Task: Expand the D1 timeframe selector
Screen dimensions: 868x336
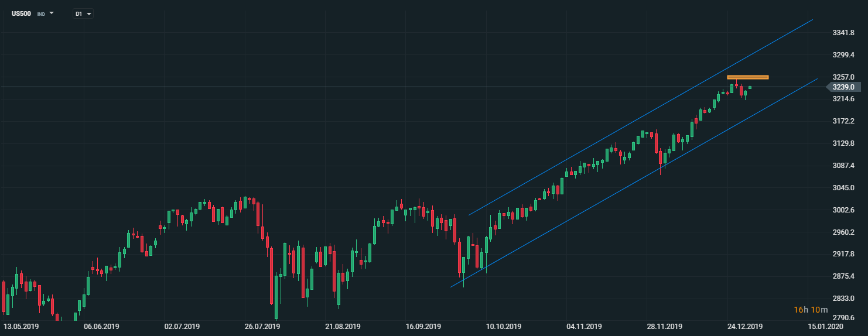Action: (x=89, y=13)
